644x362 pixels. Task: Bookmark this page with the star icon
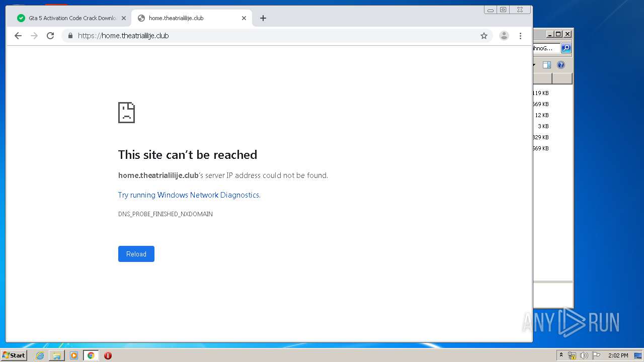point(484,36)
